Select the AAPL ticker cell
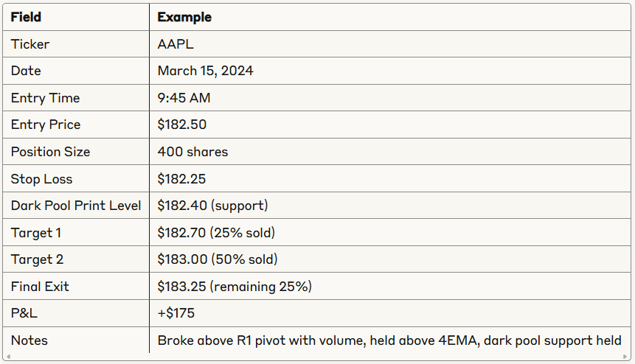 click(x=175, y=44)
